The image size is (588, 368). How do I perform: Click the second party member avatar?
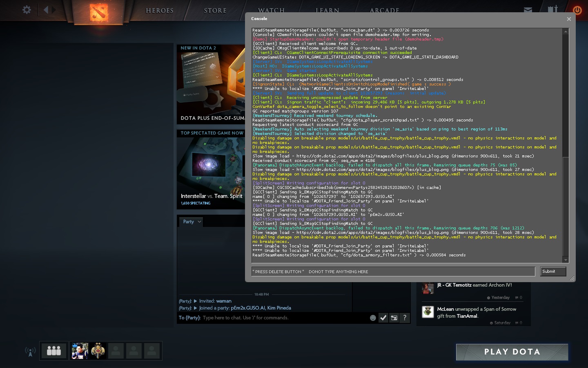pyautogui.click(x=98, y=351)
